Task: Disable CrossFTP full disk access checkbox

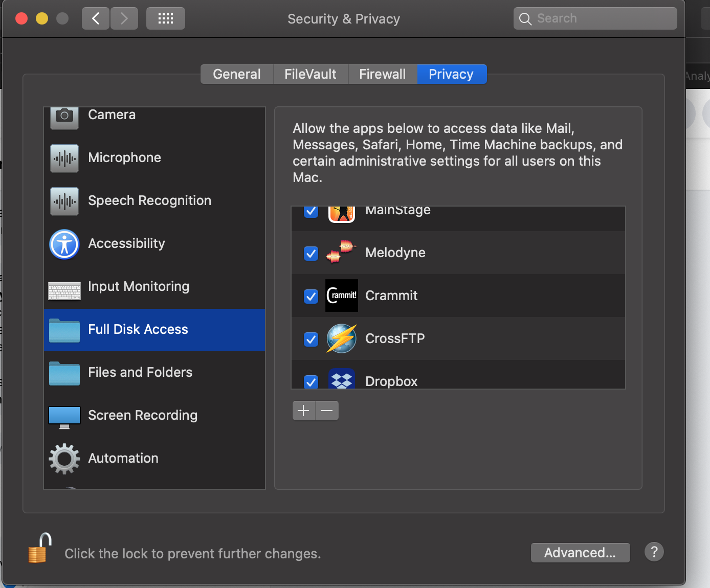Action: coord(311,340)
